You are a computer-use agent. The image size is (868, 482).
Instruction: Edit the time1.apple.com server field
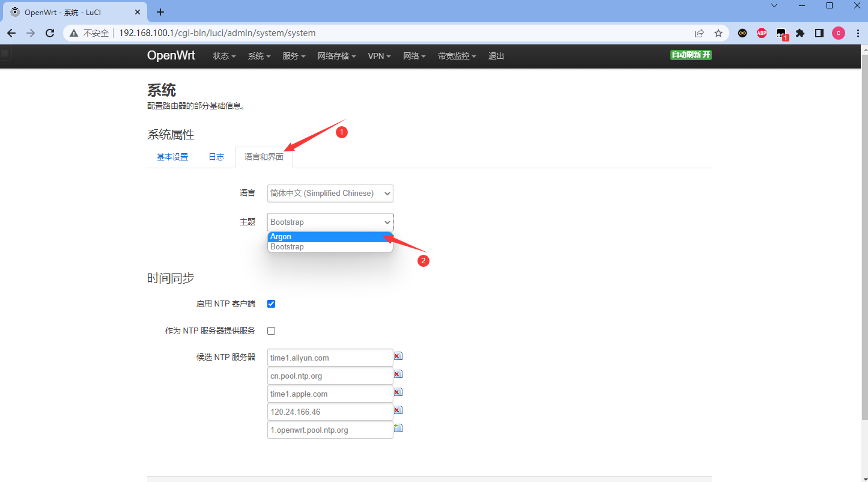pos(330,394)
